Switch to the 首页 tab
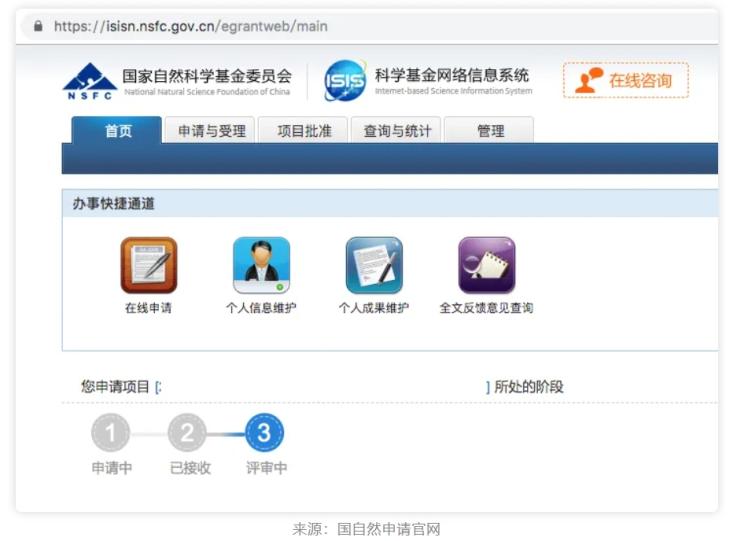 point(118,131)
